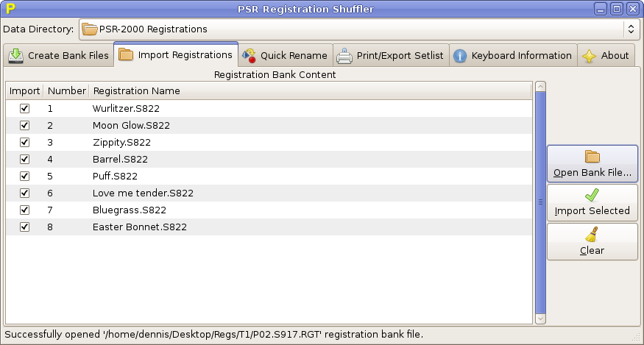Sort by Registration Name column header

(309, 91)
